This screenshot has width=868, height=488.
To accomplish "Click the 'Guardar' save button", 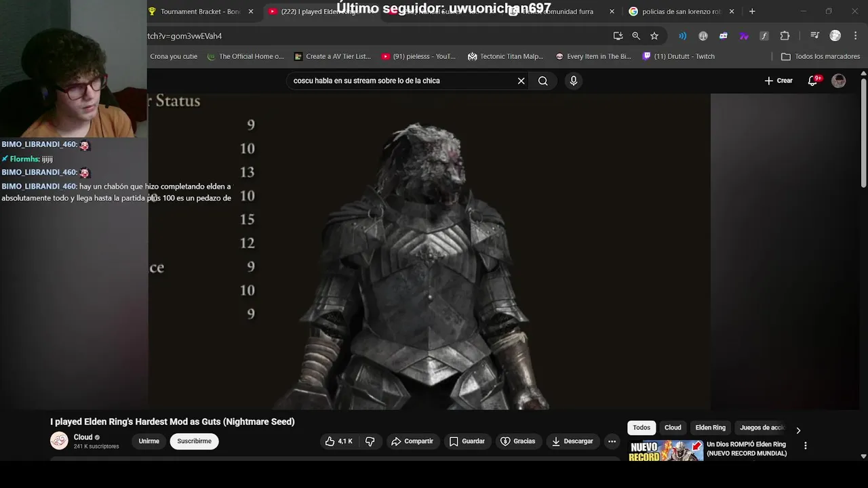I will (x=467, y=441).
